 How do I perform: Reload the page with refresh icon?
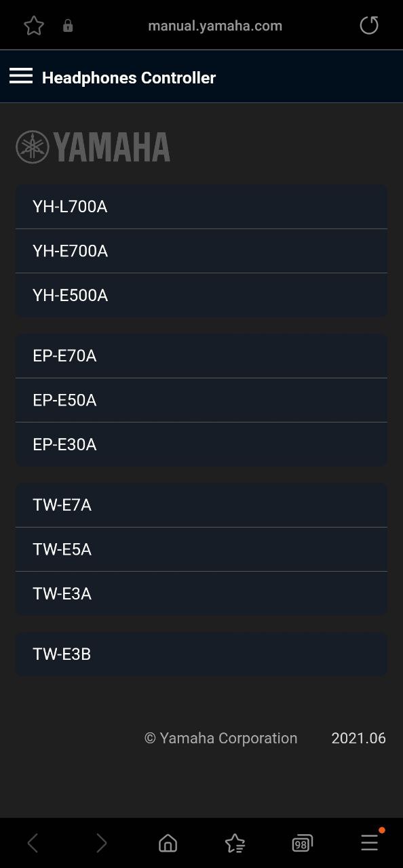coord(369,26)
